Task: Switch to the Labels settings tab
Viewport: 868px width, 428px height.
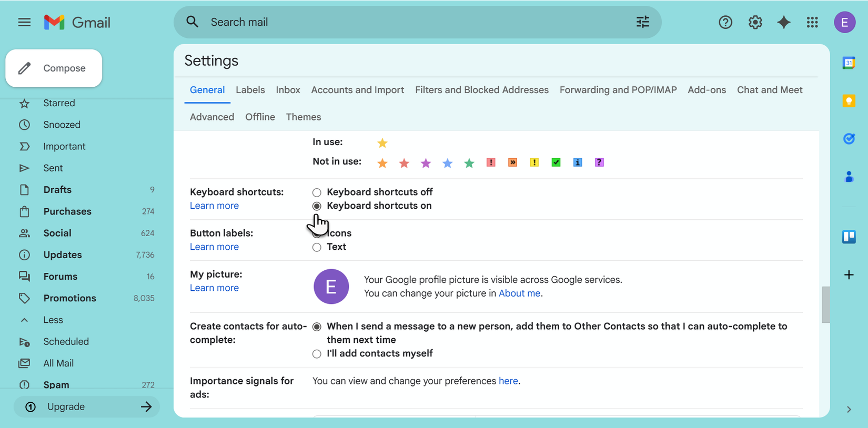Action: click(250, 90)
